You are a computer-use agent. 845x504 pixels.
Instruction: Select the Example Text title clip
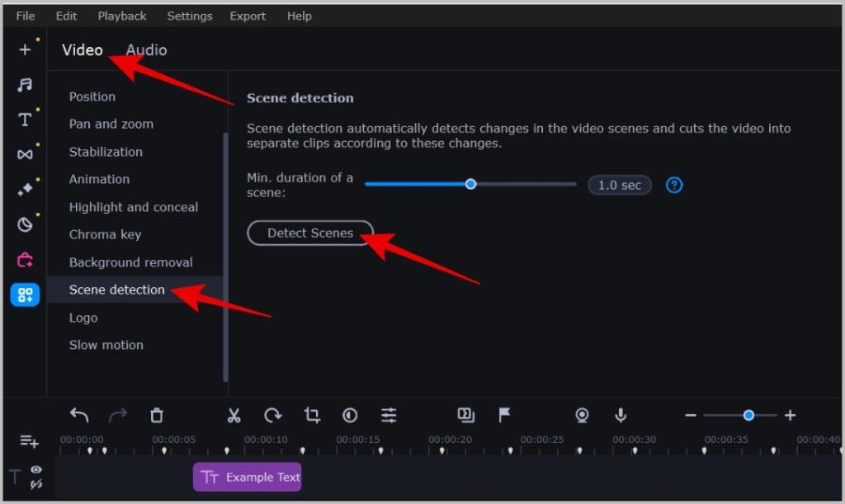(248, 477)
